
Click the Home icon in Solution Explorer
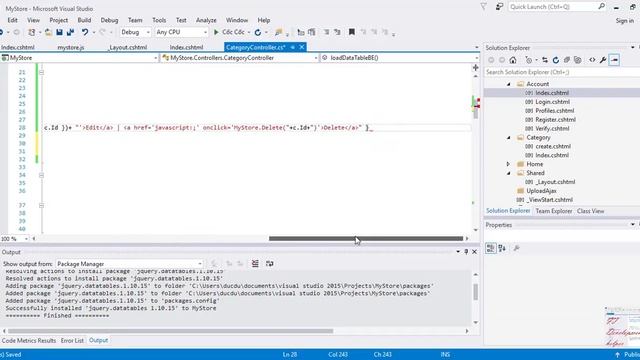point(513,60)
